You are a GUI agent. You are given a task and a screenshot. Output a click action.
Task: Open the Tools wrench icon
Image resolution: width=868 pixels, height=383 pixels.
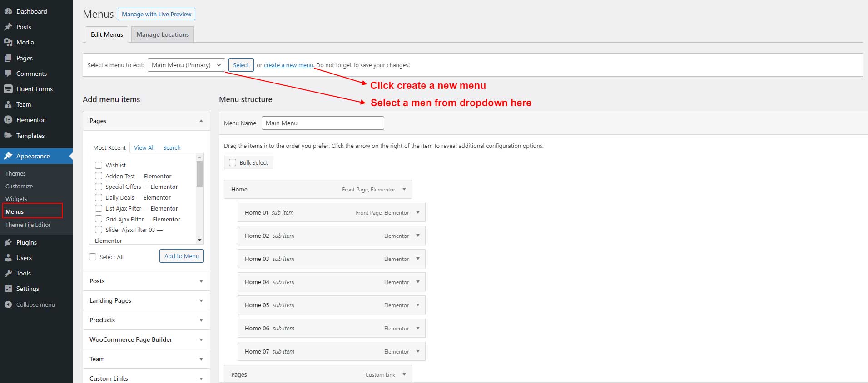[8, 273]
